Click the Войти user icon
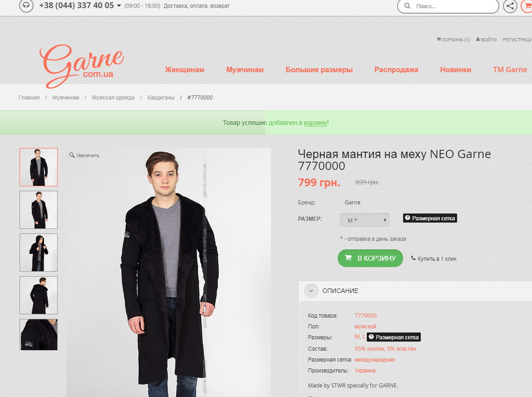532x397 pixels. click(x=478, y=40)
